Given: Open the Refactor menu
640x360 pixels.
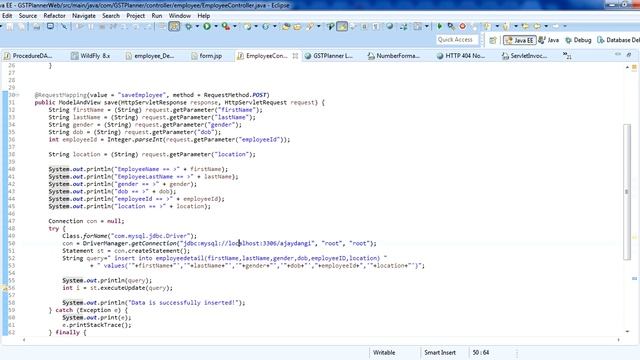Looking at the screenshot, I should (54, 16).
